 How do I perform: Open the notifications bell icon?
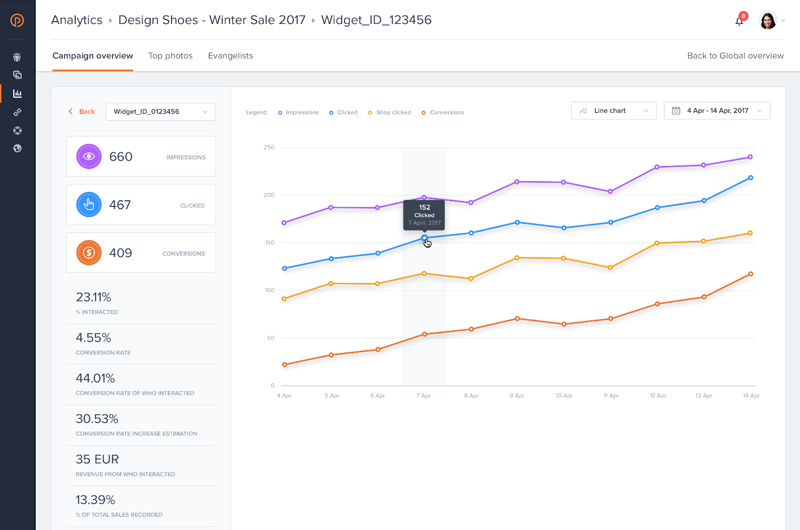740,20
